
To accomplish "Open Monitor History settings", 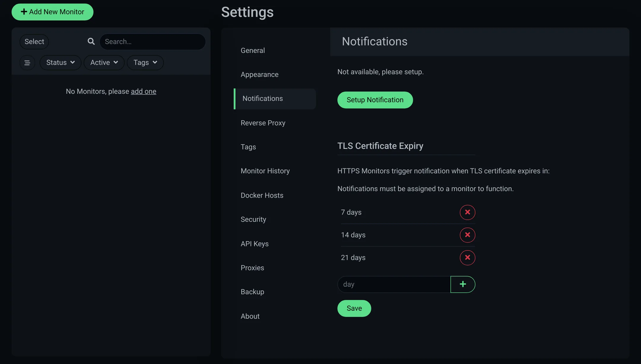I will (275, 171).
